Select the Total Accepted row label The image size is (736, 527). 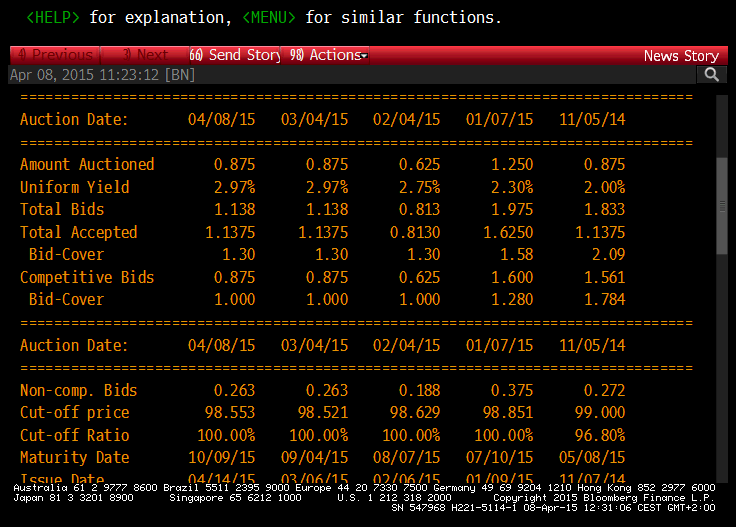pos(79,232)
